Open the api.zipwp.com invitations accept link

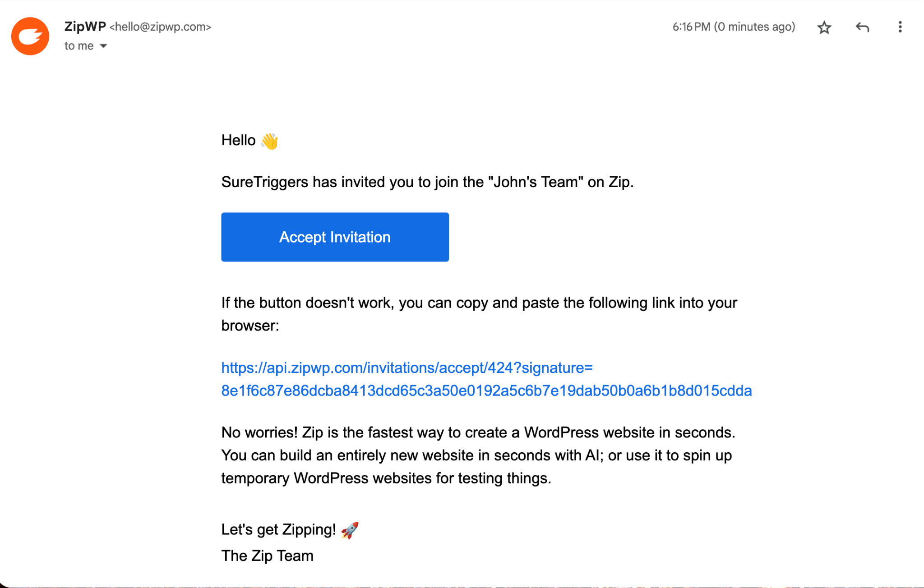coord(407,368)
